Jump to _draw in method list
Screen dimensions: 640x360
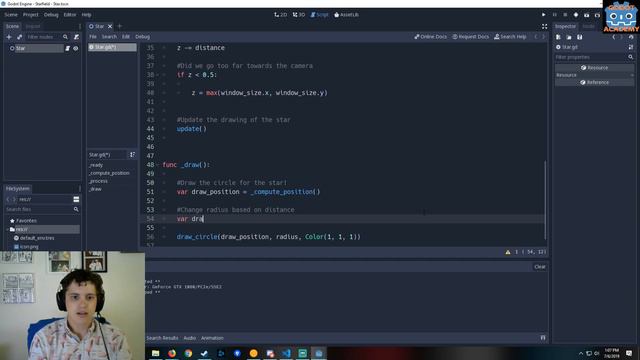pos(95,189)
